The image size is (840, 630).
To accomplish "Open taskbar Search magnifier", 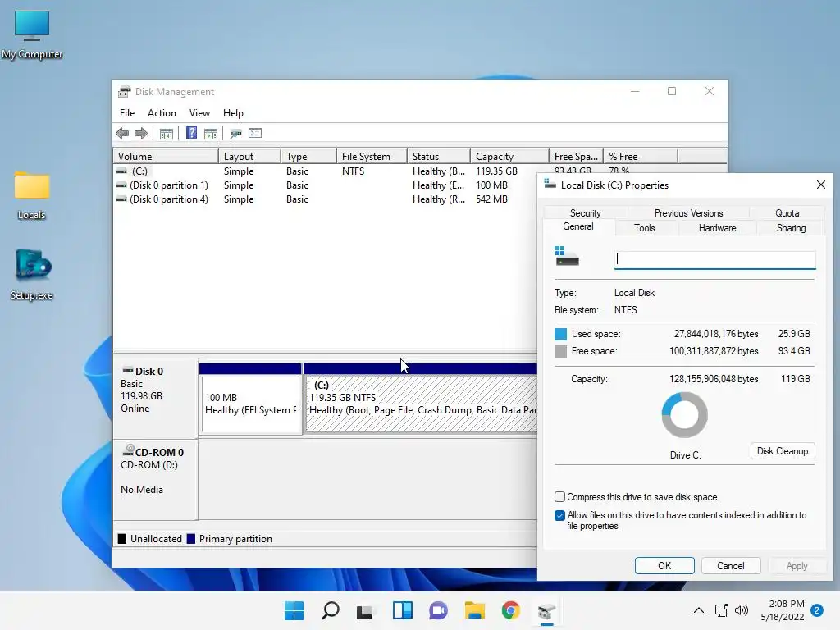I will (330, 610).
